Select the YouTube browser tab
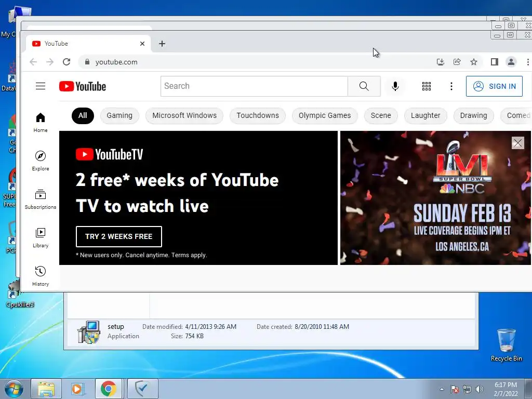The width and height of the screenshot is (532, 399). 88,44
